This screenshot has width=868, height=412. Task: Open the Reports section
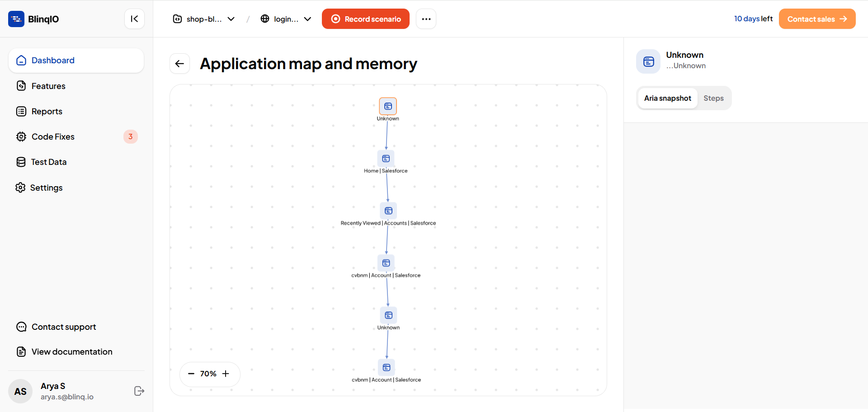pyautogui.click(x=47, y=111)
